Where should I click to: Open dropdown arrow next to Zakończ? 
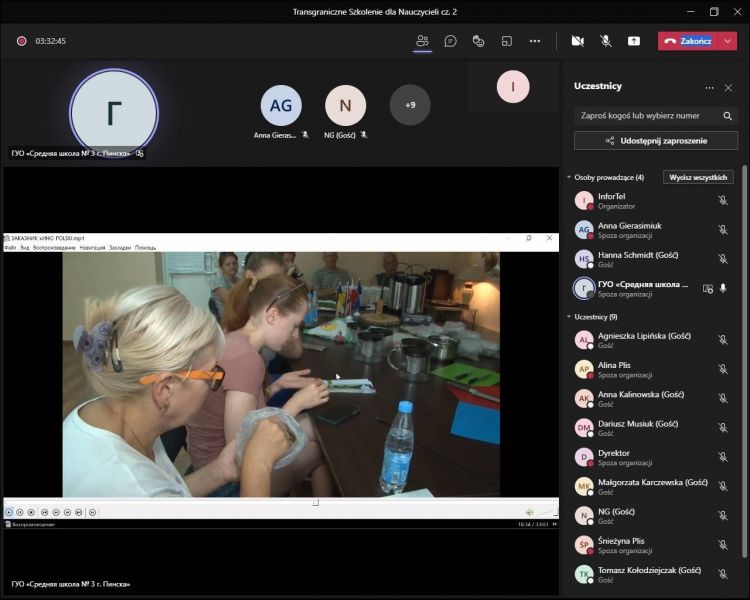[x=728, y=41]
